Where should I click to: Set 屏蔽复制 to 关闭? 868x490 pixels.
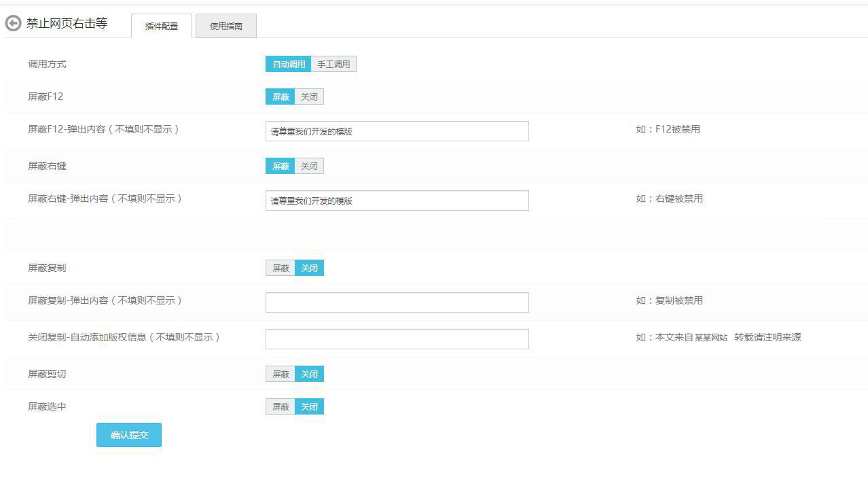click(x=309, y=268)
